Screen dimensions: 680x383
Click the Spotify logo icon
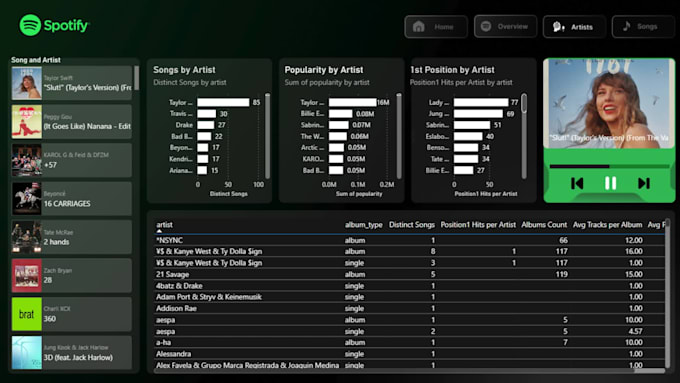(x=30, y=25)
